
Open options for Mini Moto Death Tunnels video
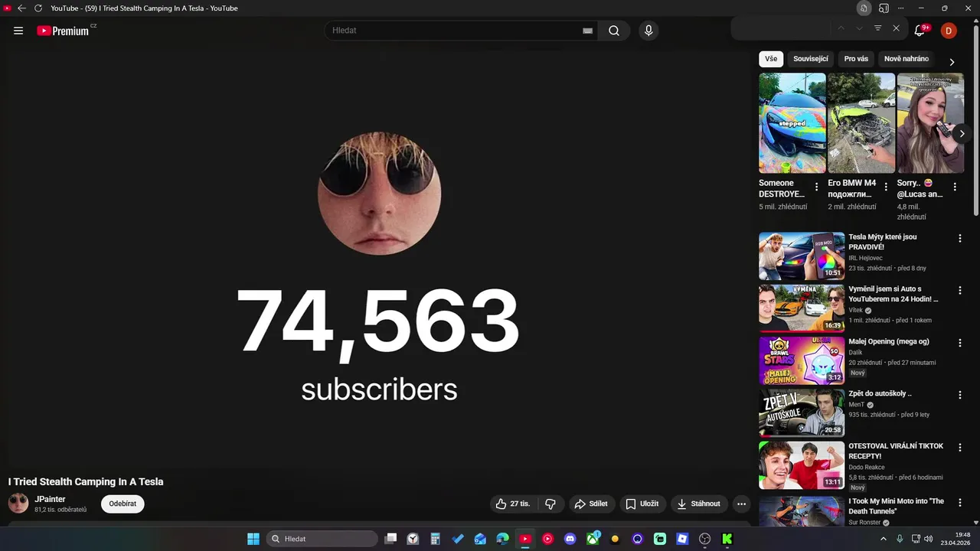(x=960, y=502)
